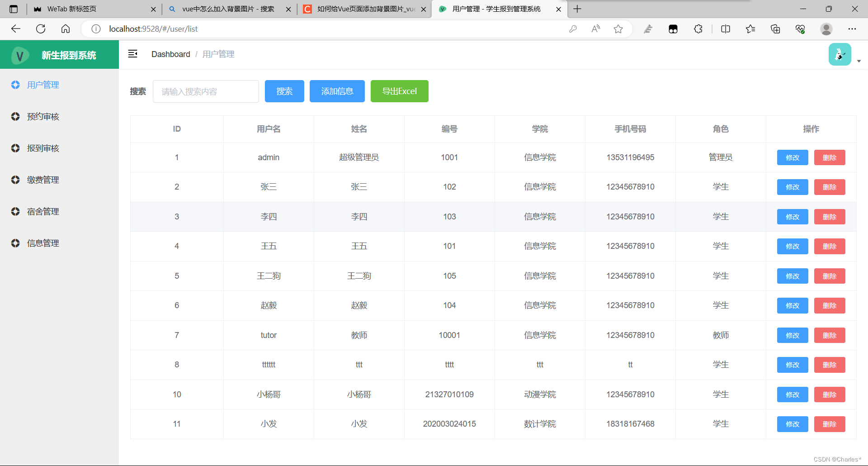The width and height of the screenshot is (868, 466).
Task: Focus the search content input field
Action: [206, 91]
